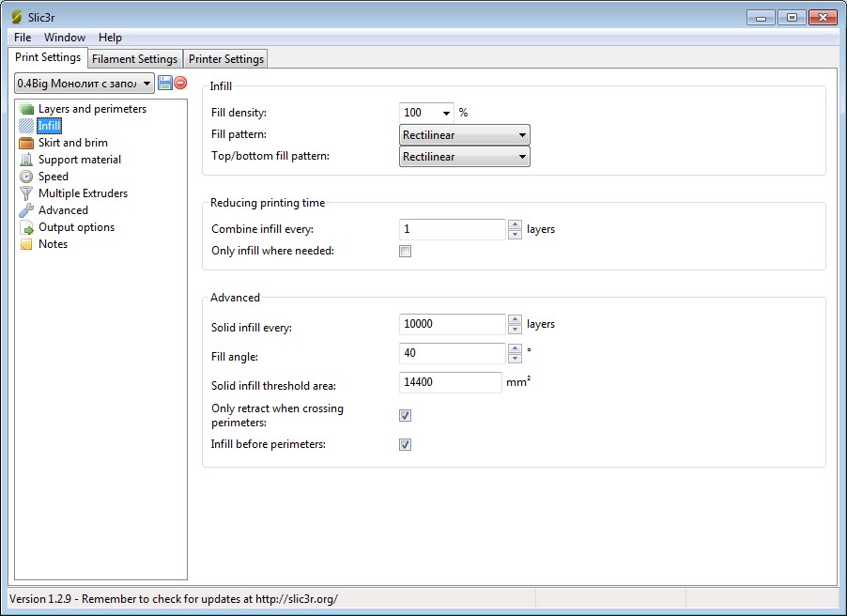Click the save preset floppy disk icon

(165, 84)
